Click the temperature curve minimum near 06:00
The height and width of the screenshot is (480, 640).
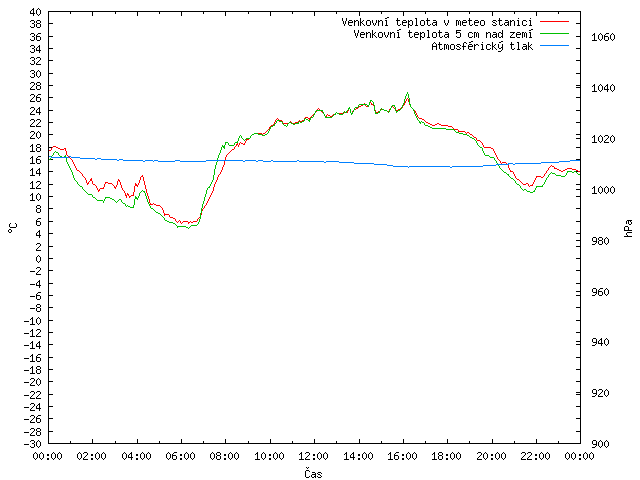coord(188,228)
